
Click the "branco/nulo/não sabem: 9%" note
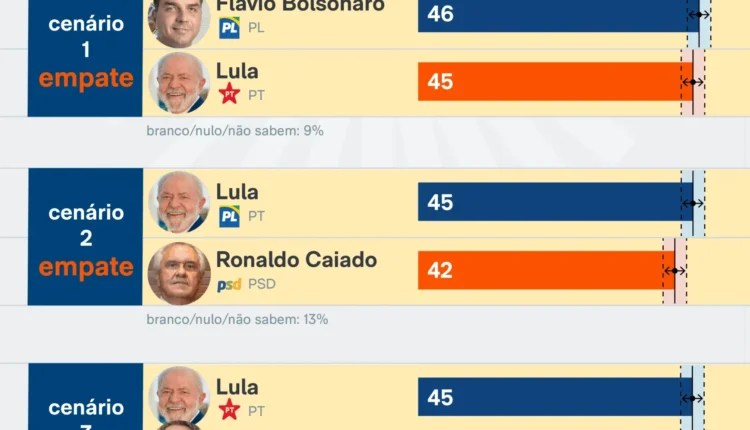coord(234,130)
